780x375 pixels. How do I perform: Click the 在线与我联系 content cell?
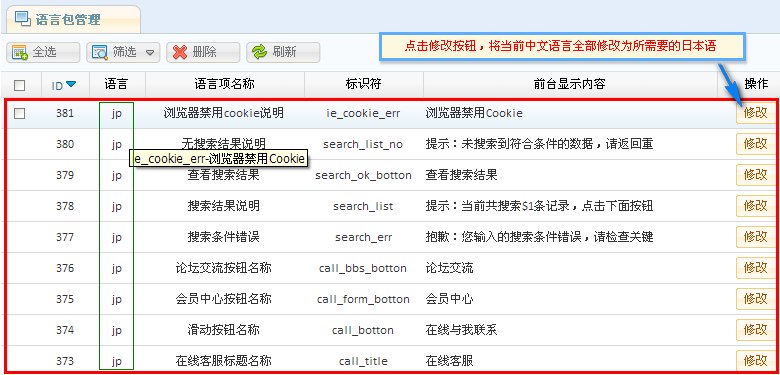[461, 330]
